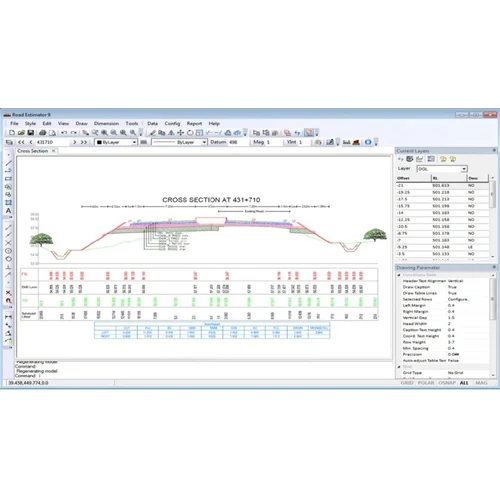This screenshot has height=500, width=500.
Task: Go to first chainage with << button
Action: coord(21,142)
